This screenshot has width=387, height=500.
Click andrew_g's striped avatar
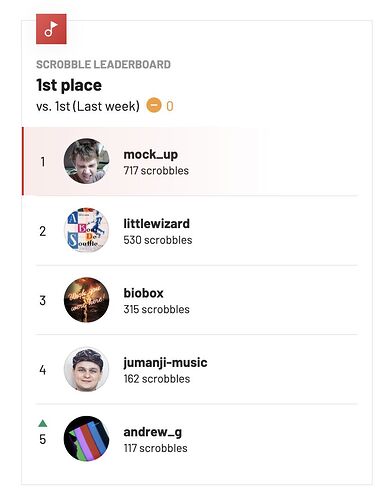point(87,439)
